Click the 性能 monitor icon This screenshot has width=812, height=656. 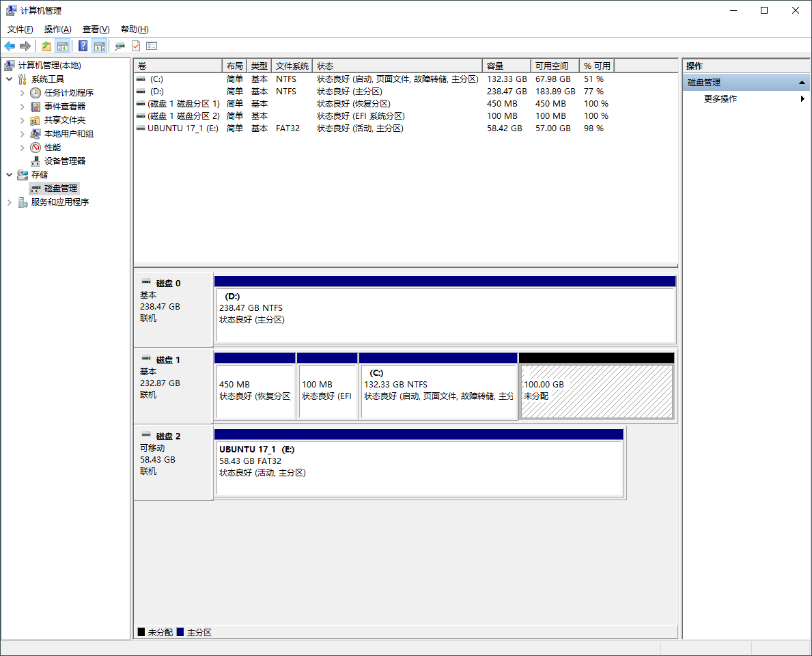36,148
